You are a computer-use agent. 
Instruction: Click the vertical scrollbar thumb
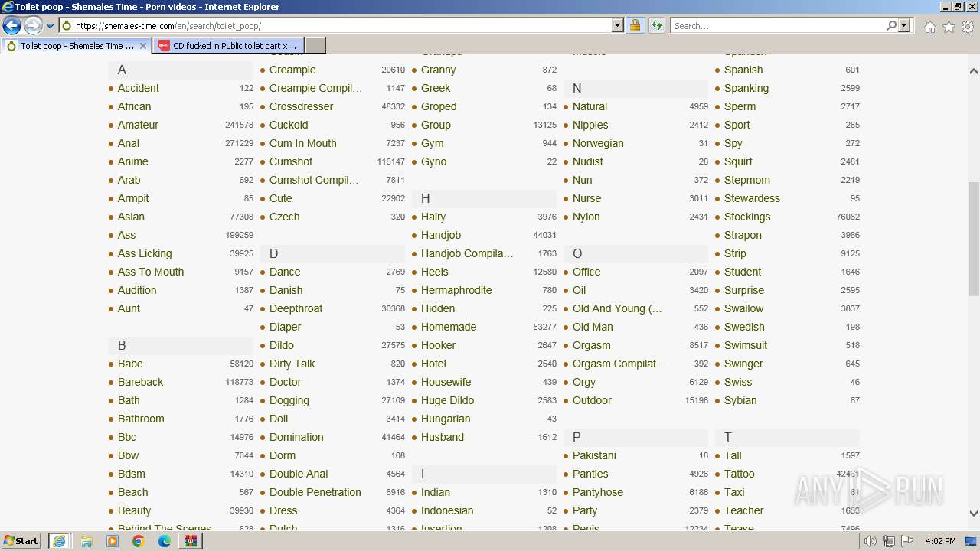point(973,239)
